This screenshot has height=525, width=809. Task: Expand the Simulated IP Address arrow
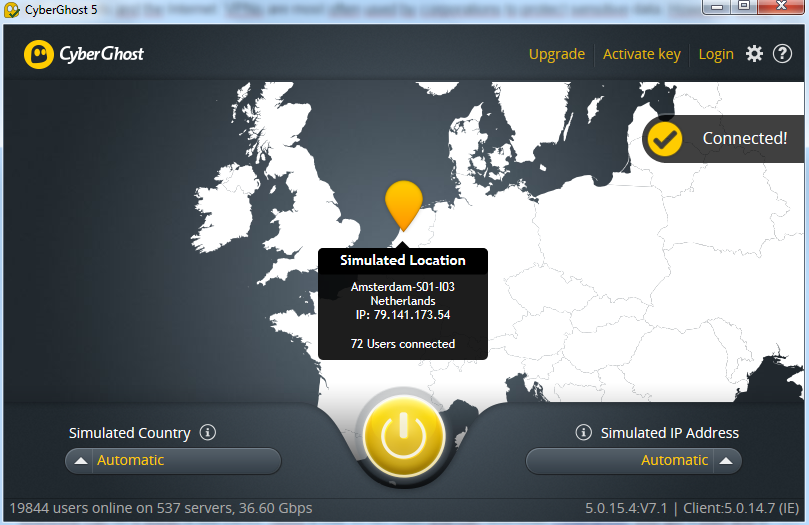click(726, 461)
